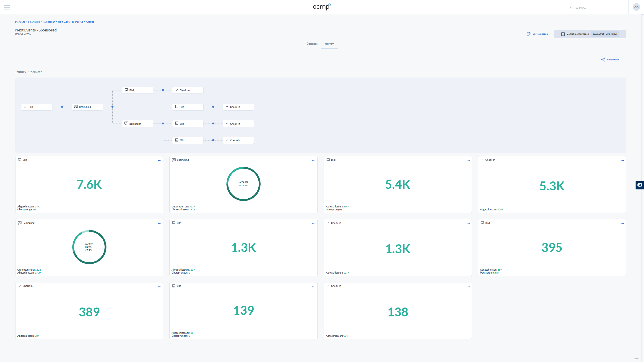644x362 pixels.
Task: Click the Smart WiFi breadcrumb link
Action: click(x=34, y=22)
